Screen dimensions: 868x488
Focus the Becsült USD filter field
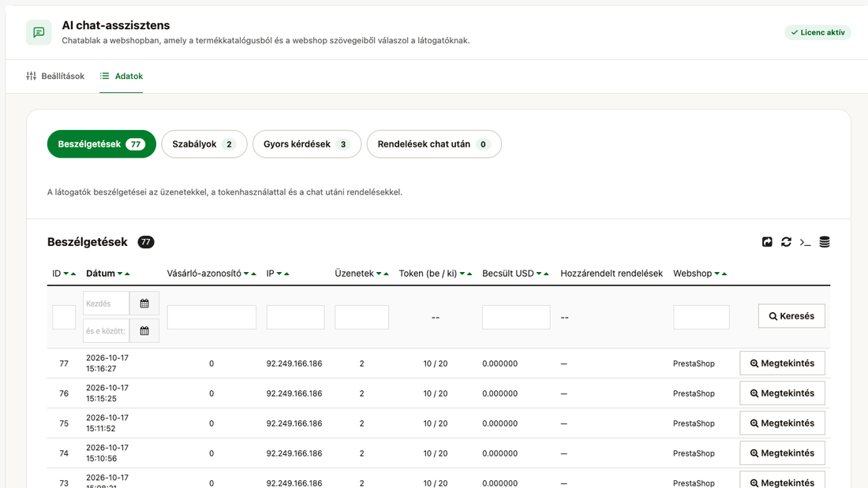[516, 317]
